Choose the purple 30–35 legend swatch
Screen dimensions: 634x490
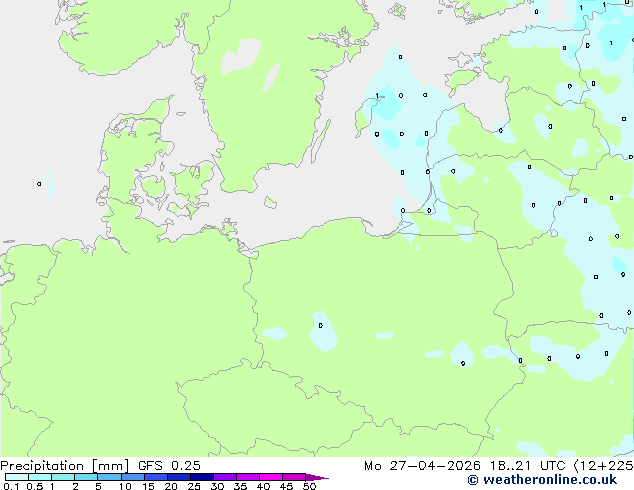point(225,477)
